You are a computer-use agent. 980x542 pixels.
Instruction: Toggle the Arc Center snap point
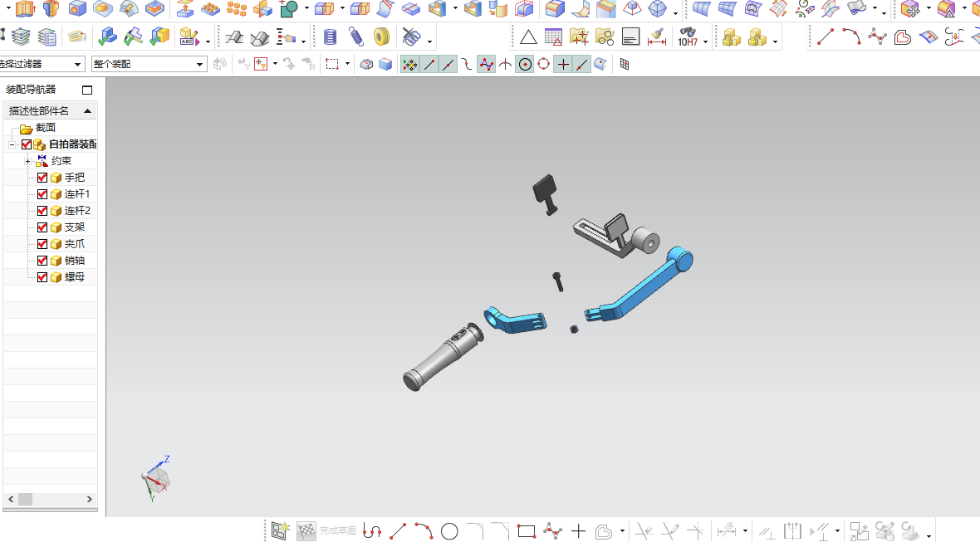(525, 64)
